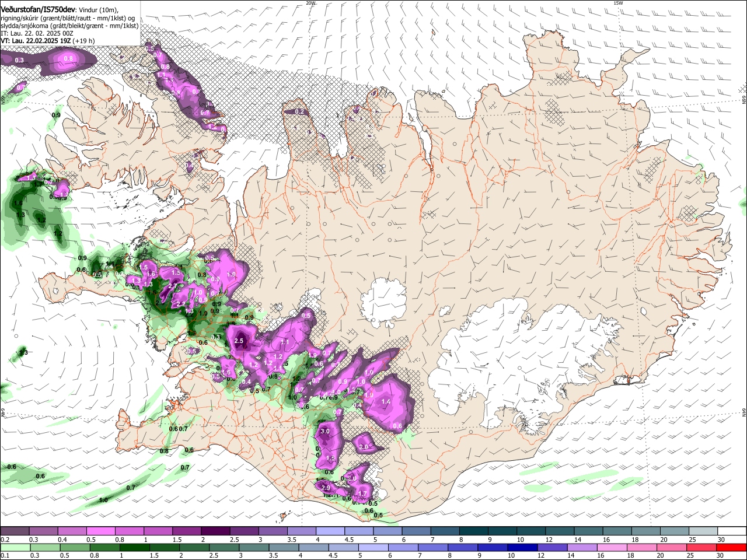This screenshot has width=747, height=560.
Task: Click the '2.5' snowfall value on the map
Action: [239, 341]
